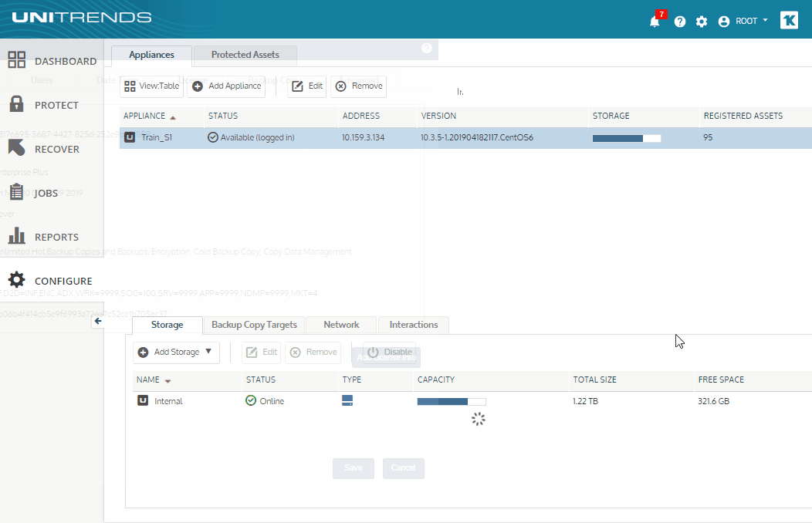Collapse the sidebar with arrow icon

pos(98,321)
